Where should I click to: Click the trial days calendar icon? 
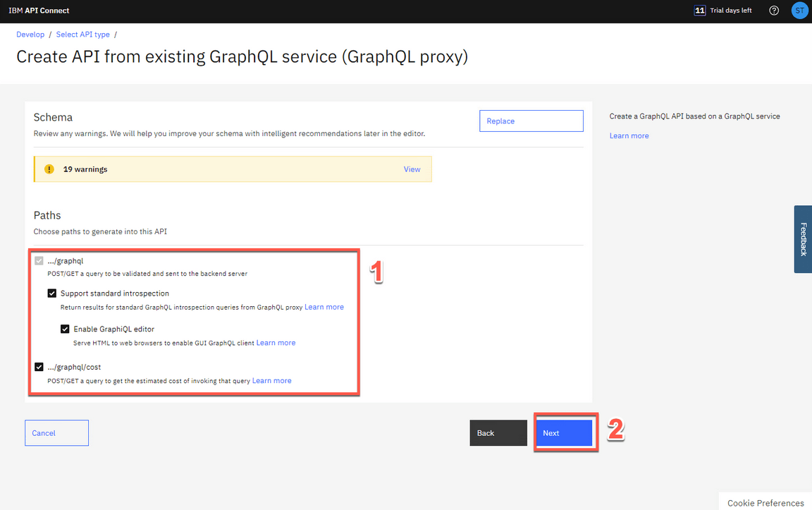700,11
